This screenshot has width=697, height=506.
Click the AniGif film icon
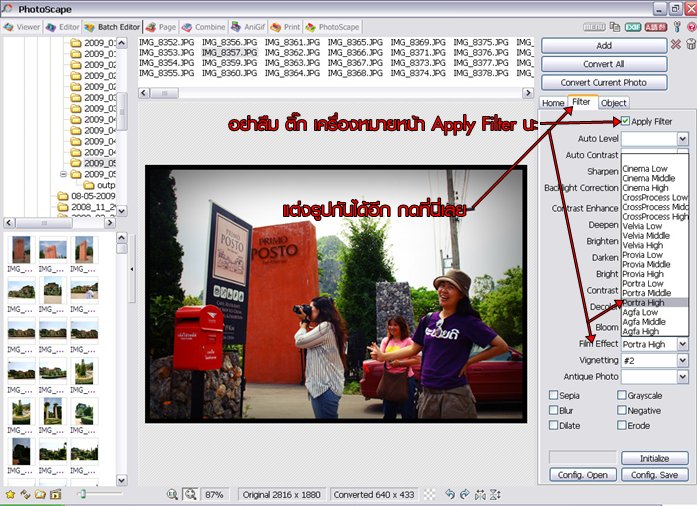(x=236, y=27)
